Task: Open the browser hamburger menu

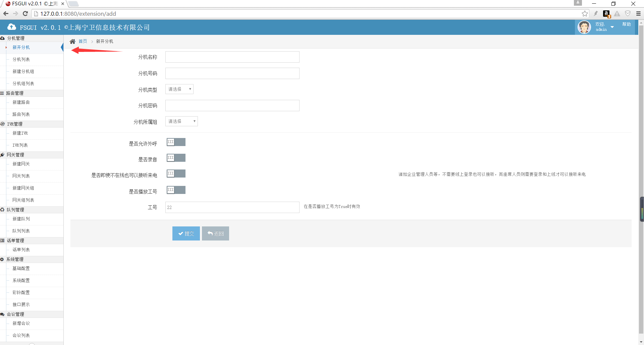Action: pyautogui.click(x=638, y=14)
